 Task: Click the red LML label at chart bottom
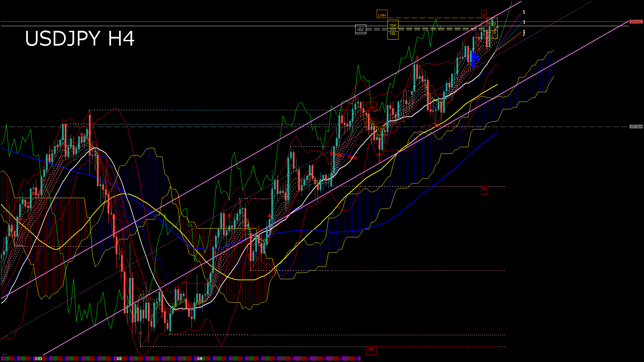(x=371, y=349)
